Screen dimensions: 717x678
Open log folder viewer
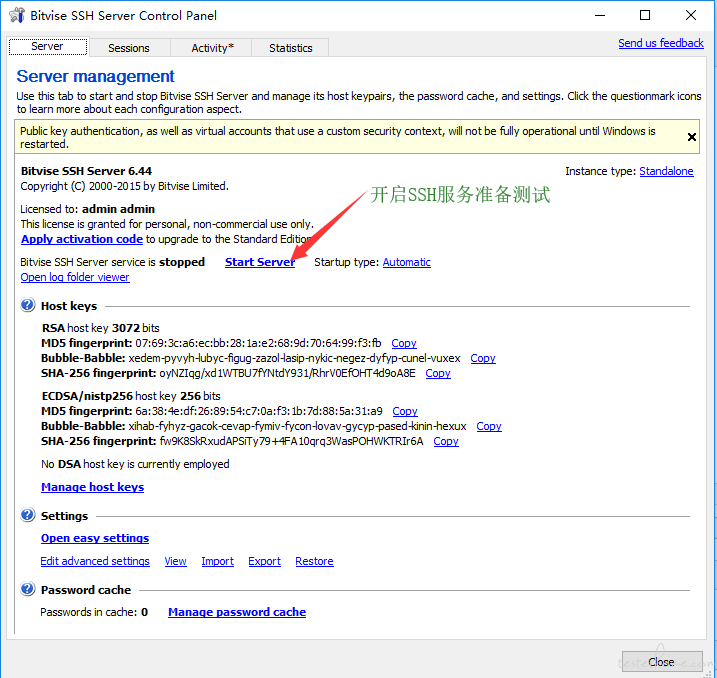[x=75, y=277]
